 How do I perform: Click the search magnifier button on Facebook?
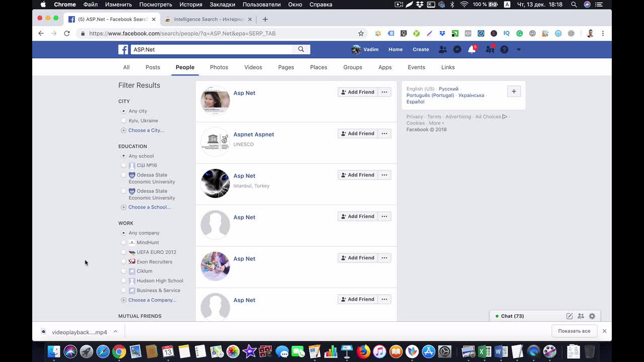click(x=301, y=49)
